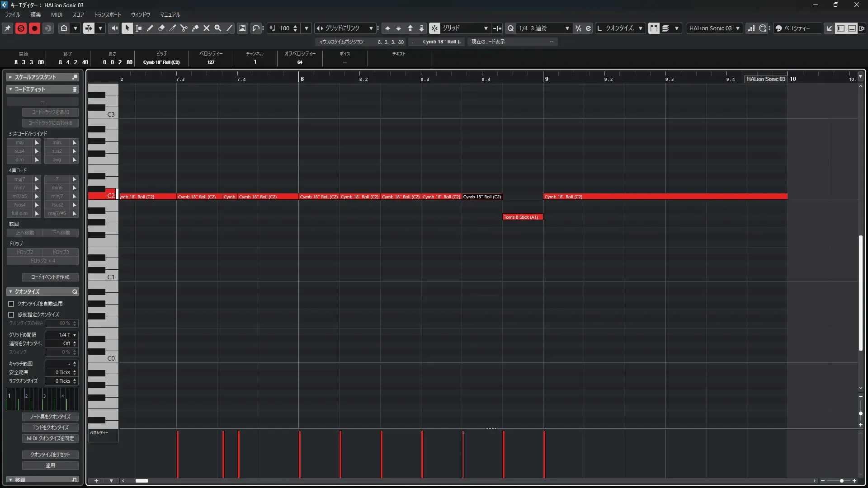Enable 感度指定クオンタイズ checkbox
The width and height of the screenshot is (868, 488).
pyautogui.click(x=11, y=314)
